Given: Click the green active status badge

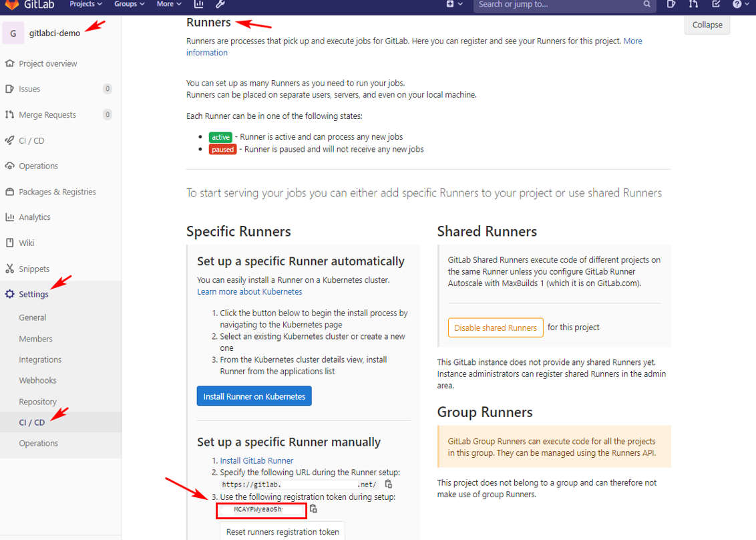Looking at the screenshot, I should [220, 137].
